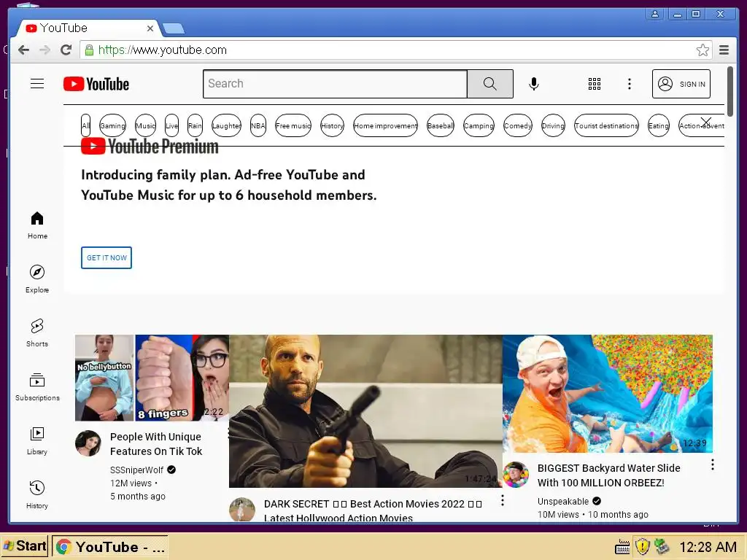Open on-screen keyboard tray icon
Viewport: 747px width, 560px height.
[x=622, y=547]
